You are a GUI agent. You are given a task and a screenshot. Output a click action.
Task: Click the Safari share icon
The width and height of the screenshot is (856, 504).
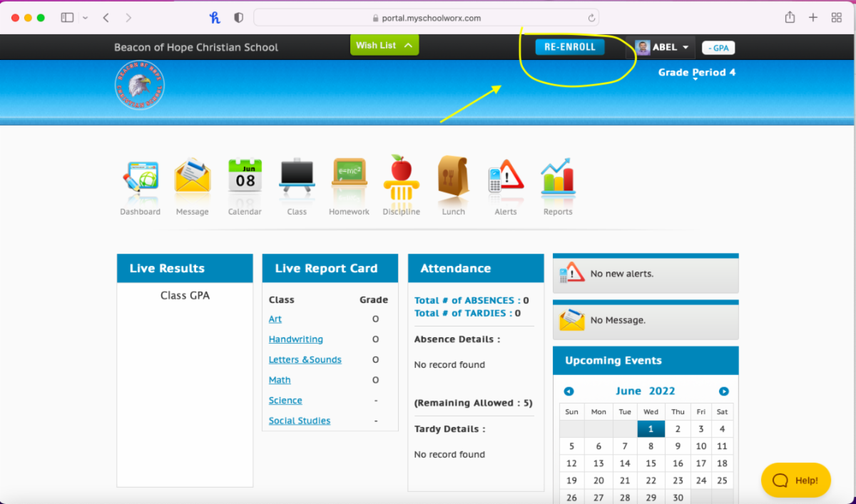790,17
